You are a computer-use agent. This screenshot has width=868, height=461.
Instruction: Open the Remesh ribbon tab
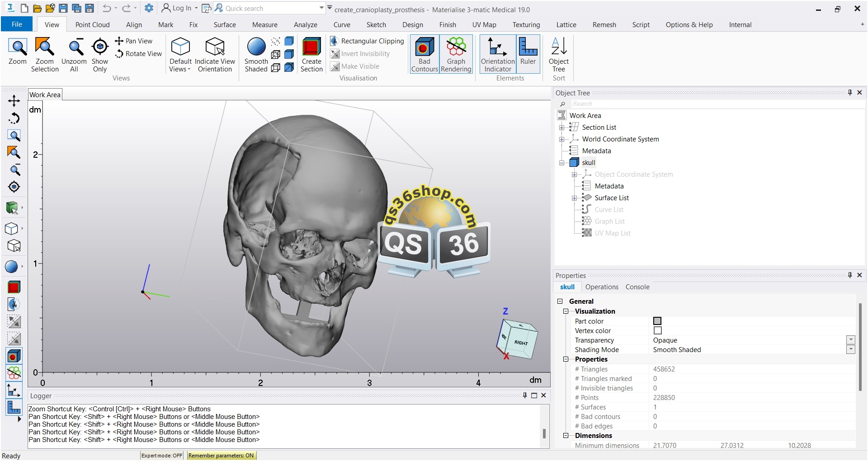coord(604,25)
